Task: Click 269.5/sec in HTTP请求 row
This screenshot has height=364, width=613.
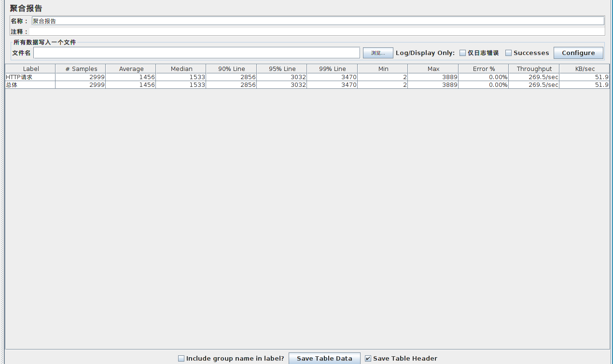Action: pos(534,77)
